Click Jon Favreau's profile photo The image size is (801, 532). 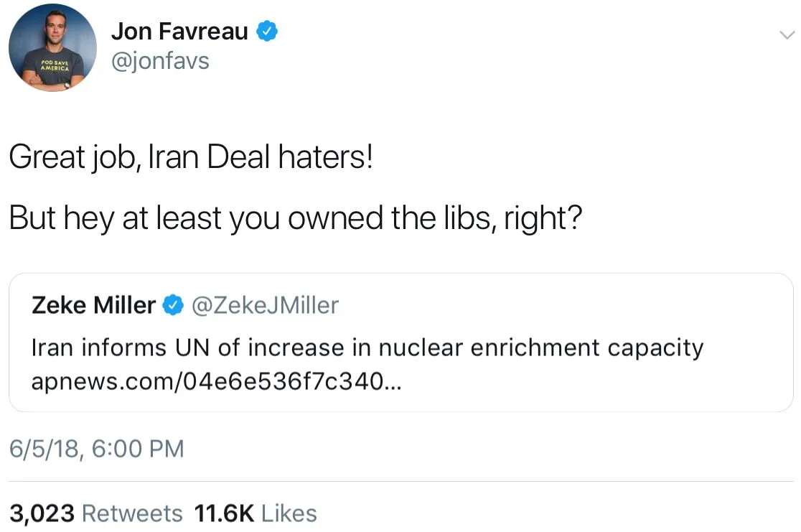coord(52,47)
